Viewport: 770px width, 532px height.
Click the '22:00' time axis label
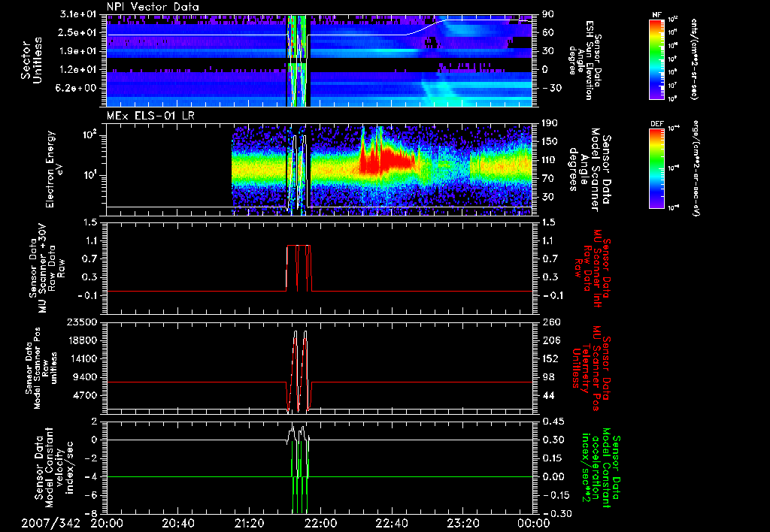point(320,523)
